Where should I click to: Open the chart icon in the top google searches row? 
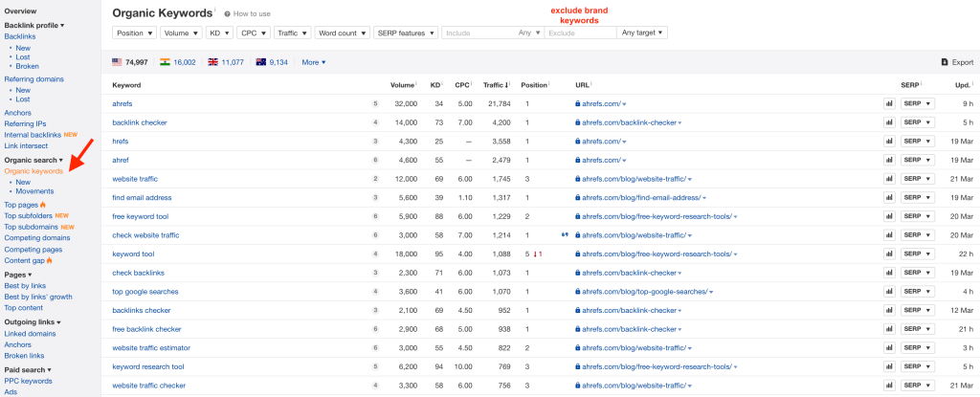coord(889,292)
